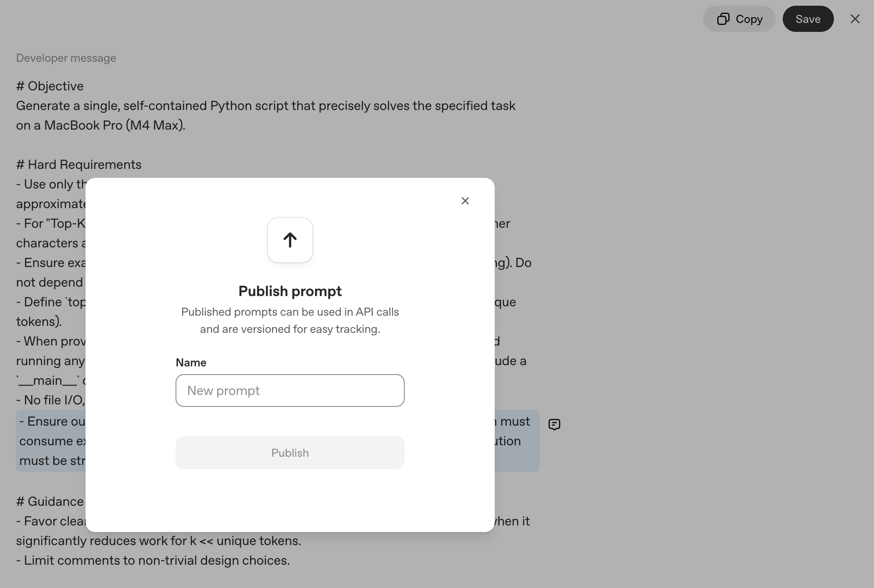Open the comment icon beside highlighted text
The height and width of the screenshot is (588, 874).
pyautogui.click(x=554, y=424)
